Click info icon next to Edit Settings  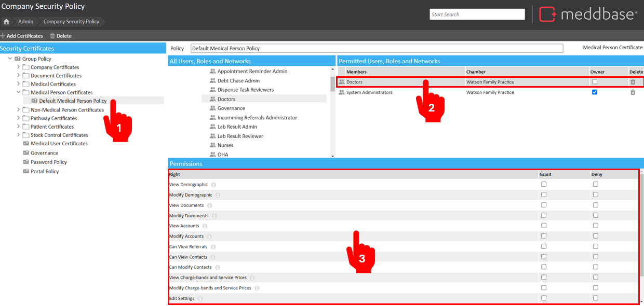(200, 299)
